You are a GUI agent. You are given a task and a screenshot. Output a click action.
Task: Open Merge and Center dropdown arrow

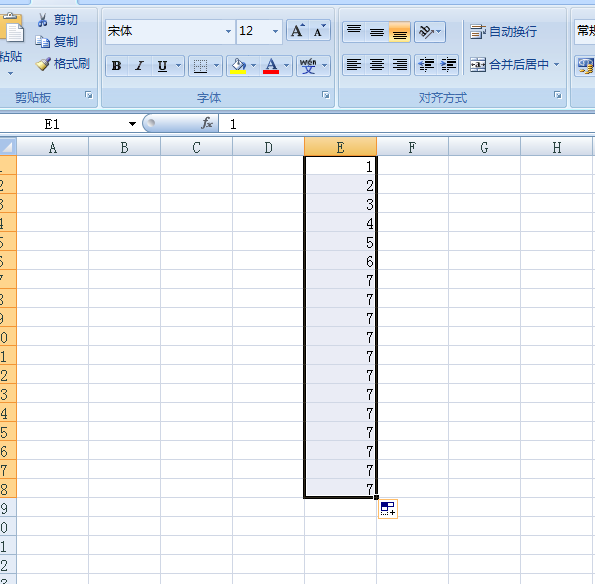556,65
